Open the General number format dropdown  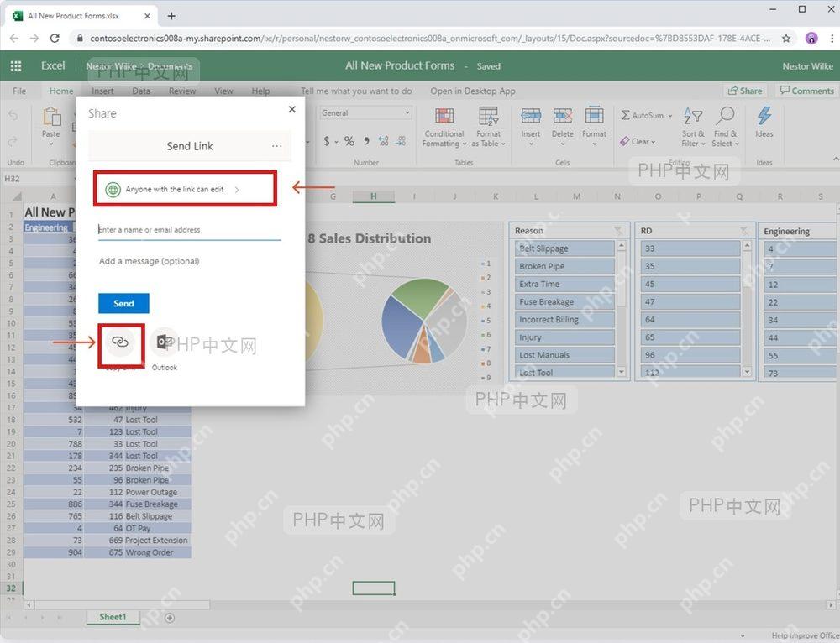pos(366,113)
